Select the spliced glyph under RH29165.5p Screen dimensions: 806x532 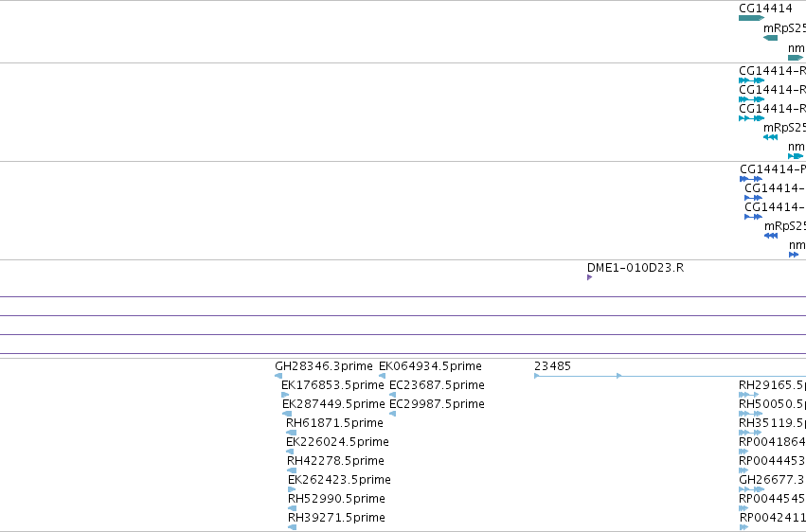(748, 395)
